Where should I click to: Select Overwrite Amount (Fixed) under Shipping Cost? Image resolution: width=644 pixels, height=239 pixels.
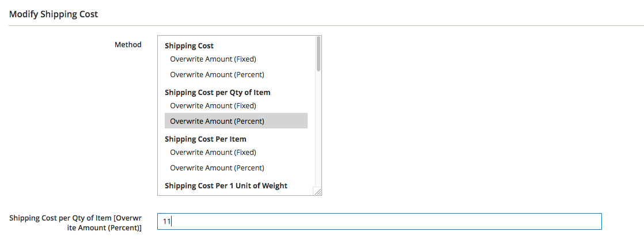(213, 59)
